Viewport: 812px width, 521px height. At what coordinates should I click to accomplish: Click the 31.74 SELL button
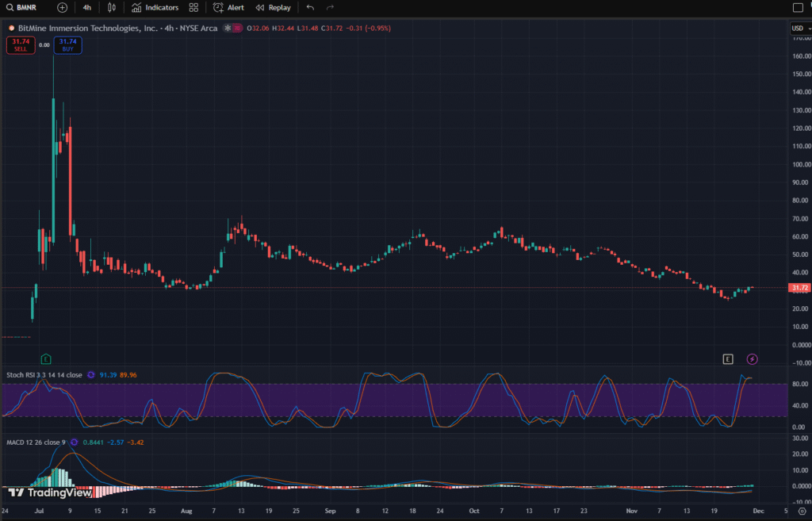tap(20, 45)
